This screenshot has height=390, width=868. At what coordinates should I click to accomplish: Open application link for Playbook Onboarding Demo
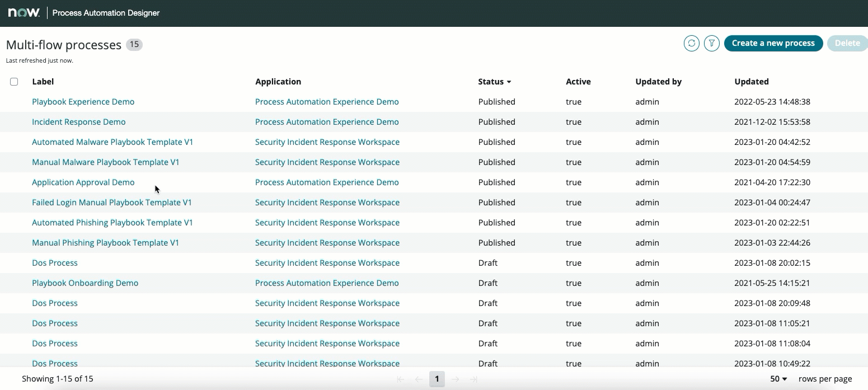click(x=327, y=283)
